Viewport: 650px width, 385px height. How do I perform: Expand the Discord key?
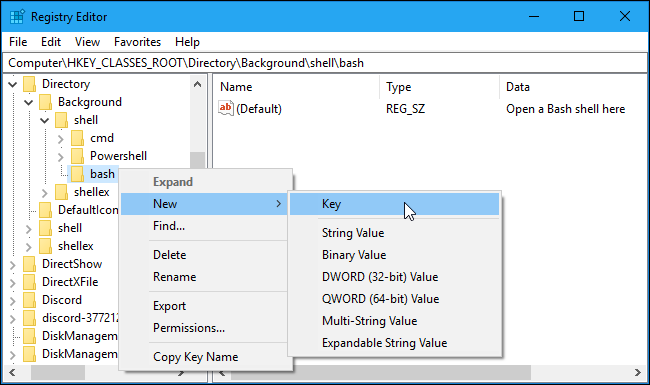[13, 301]
